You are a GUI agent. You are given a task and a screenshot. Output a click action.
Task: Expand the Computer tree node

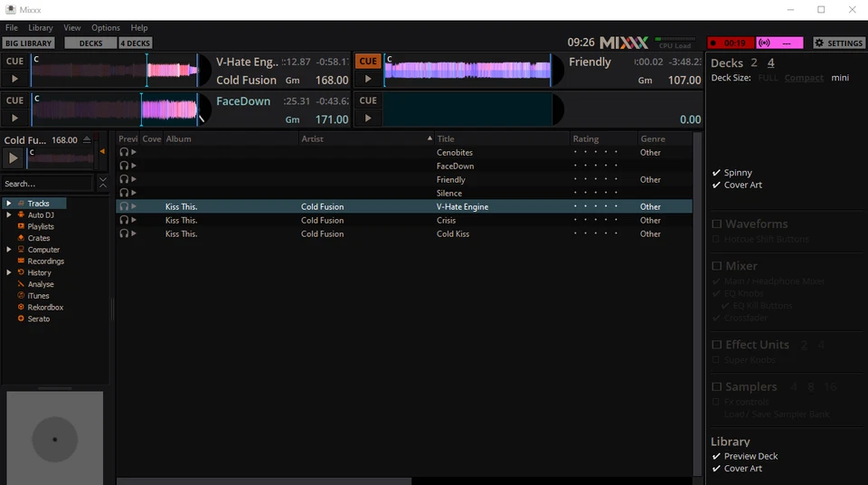coord(8,250)
